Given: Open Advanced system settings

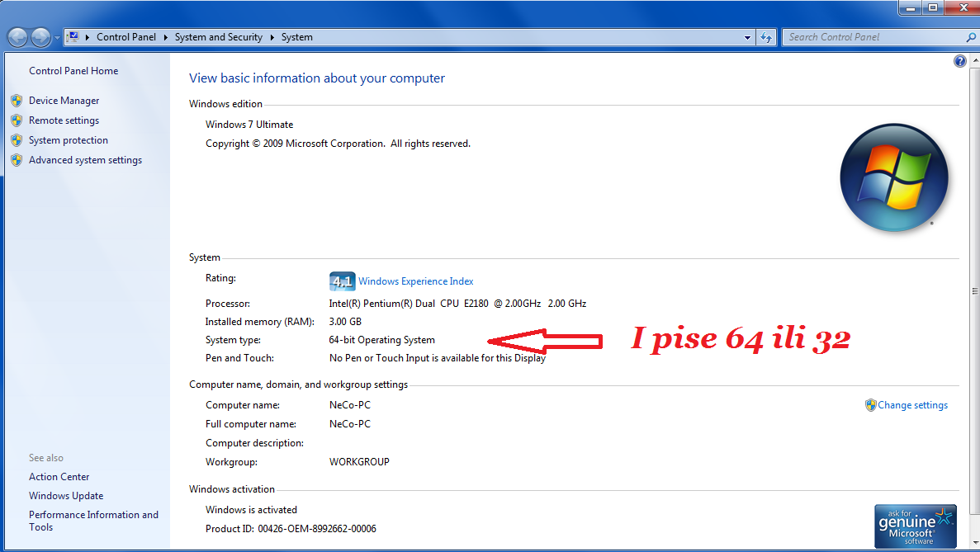Looking at the screenshot, I should (85, 160).
